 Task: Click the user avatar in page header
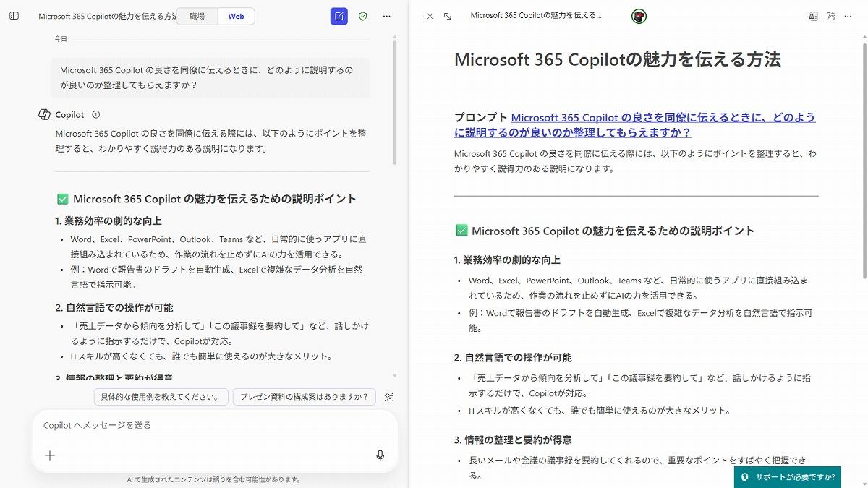pyautogui.click(x=639, y=16)
